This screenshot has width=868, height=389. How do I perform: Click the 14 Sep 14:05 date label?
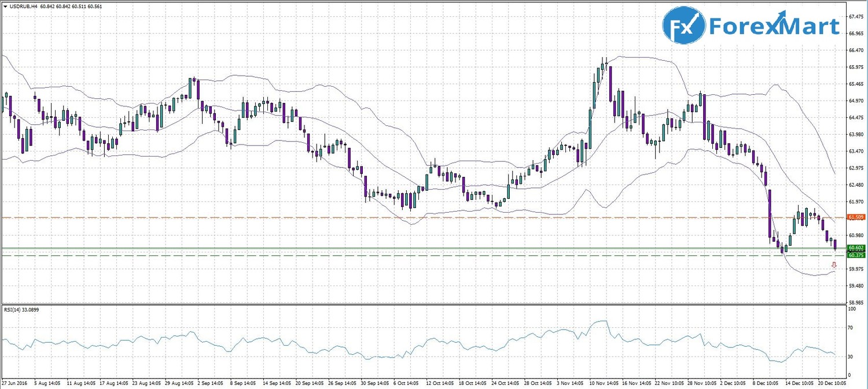(277, 383)
